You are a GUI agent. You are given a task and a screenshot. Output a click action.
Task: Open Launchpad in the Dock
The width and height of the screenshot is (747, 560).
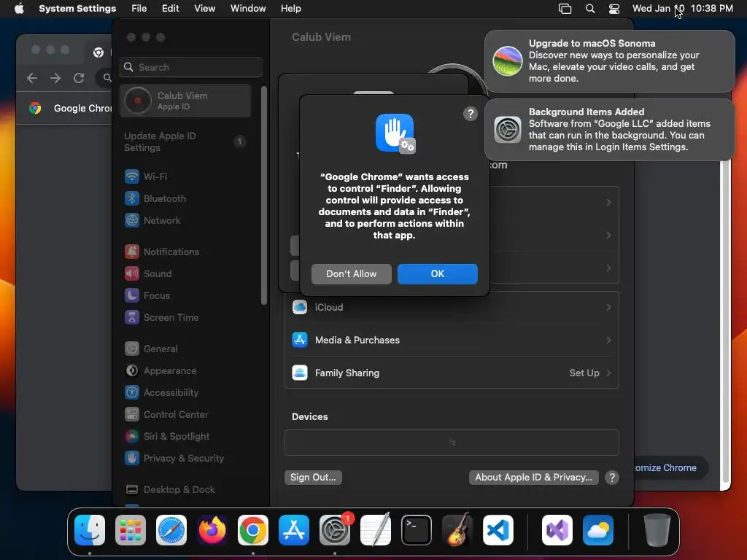click(131, 530)
